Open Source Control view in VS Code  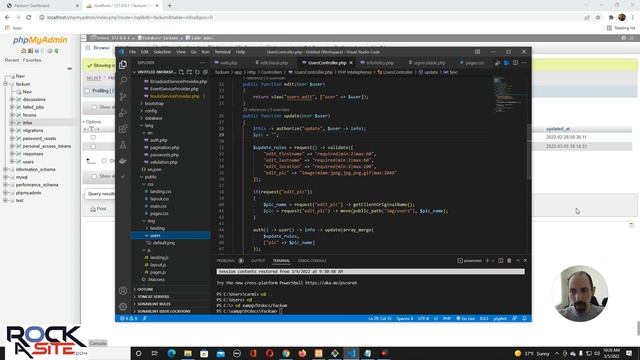coord(123,97)
